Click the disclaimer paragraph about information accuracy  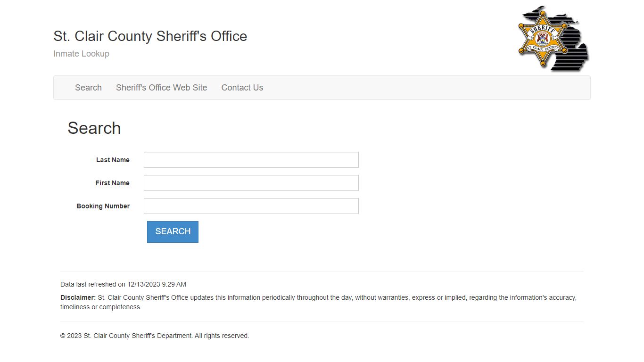point(330,298)
